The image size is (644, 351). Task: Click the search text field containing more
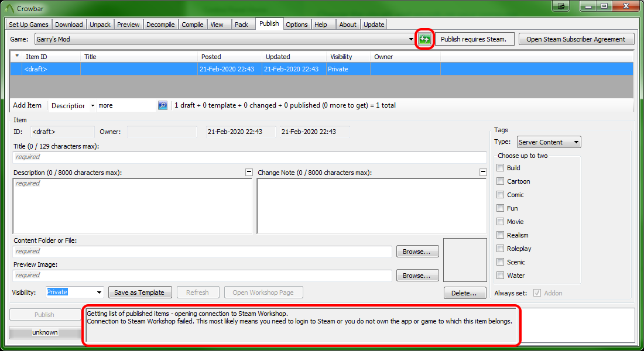[x=127, y=105]
